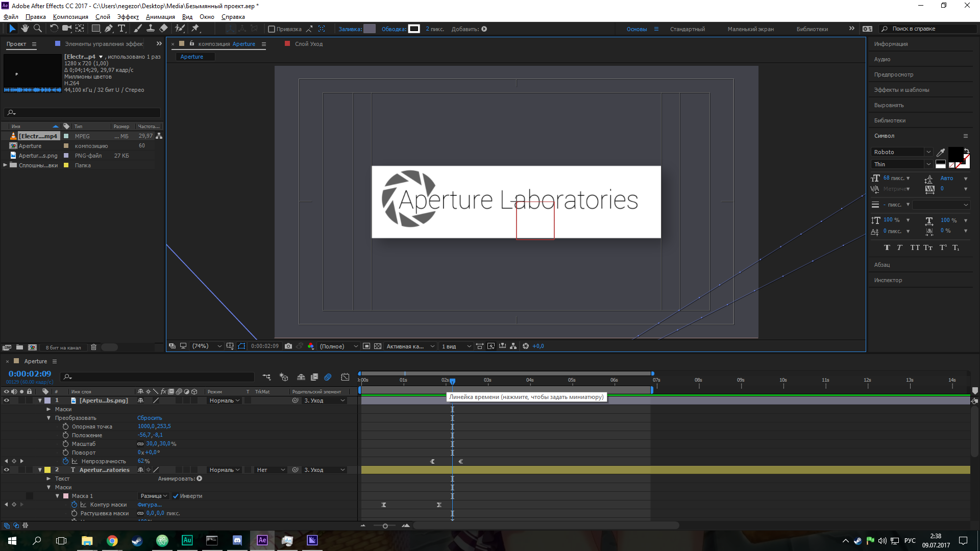Click the Обводка stroke color swatch
The height and width of the screenshot is (551, 980).
(414, 29)
